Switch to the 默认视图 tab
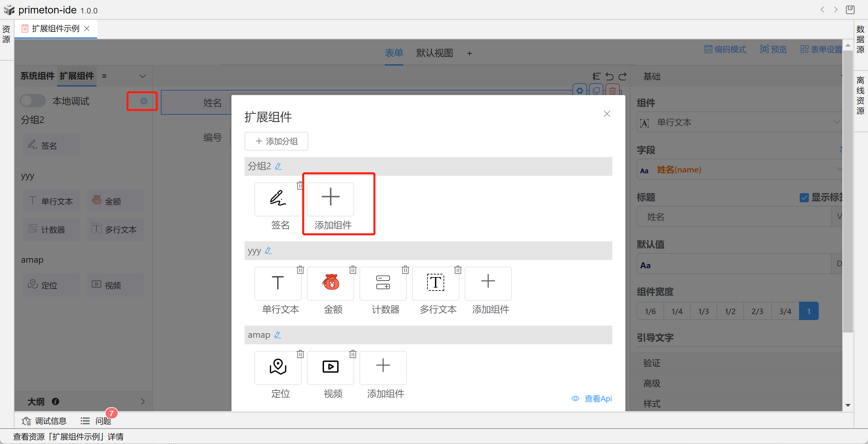868x444 pixels. [x=434, y=53]
